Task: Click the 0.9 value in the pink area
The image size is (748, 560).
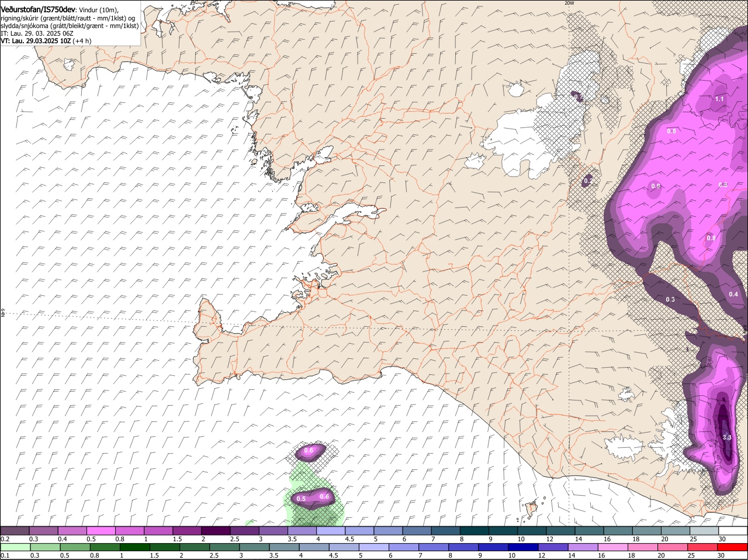Action: pos(656,186)
